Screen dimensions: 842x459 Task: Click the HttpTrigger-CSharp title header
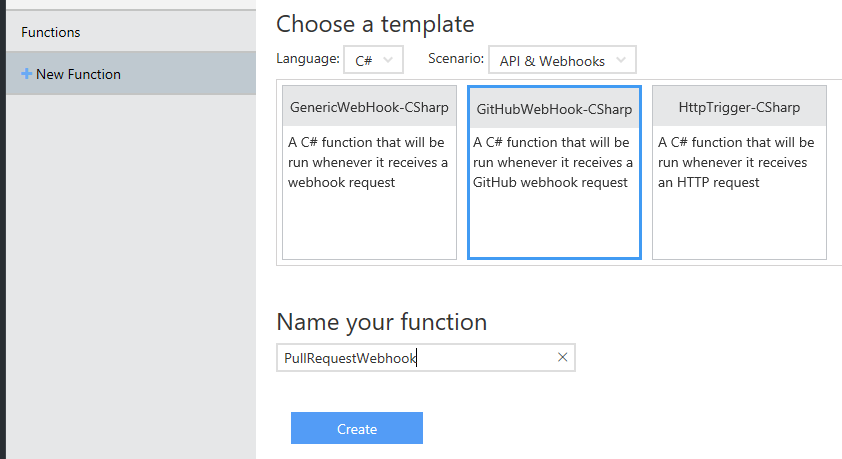click(739, 107)
